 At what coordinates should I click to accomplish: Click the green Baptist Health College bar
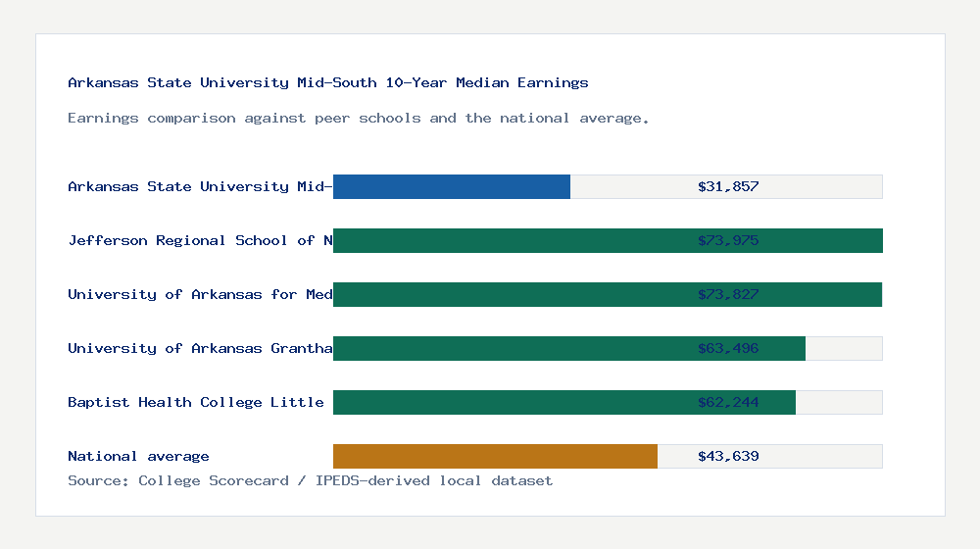[564, 403]
